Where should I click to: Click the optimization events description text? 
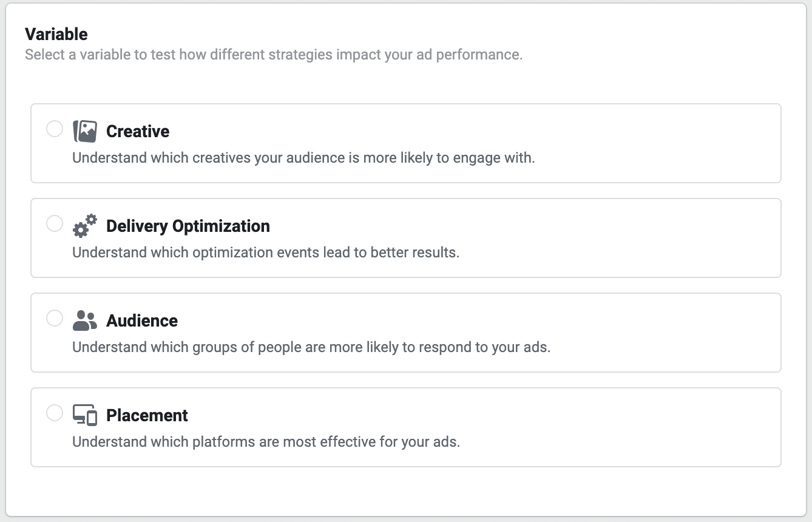tap(266, 253)
